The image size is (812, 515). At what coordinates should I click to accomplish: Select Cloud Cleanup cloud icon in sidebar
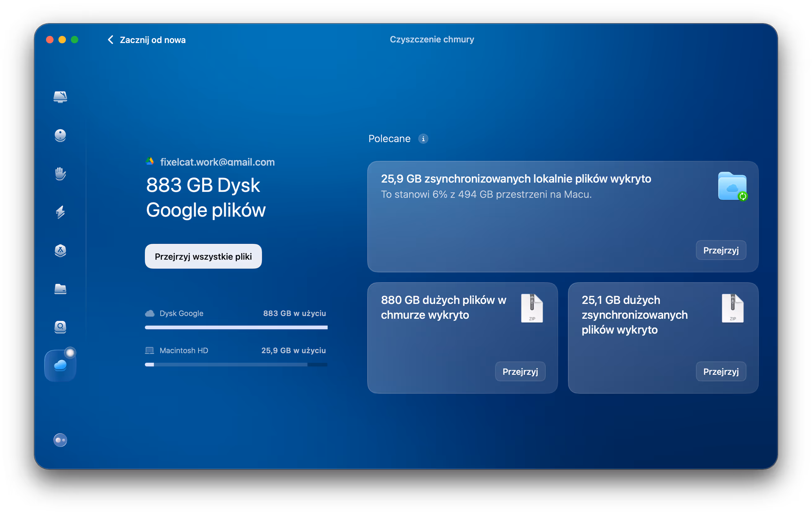point(60,366)
